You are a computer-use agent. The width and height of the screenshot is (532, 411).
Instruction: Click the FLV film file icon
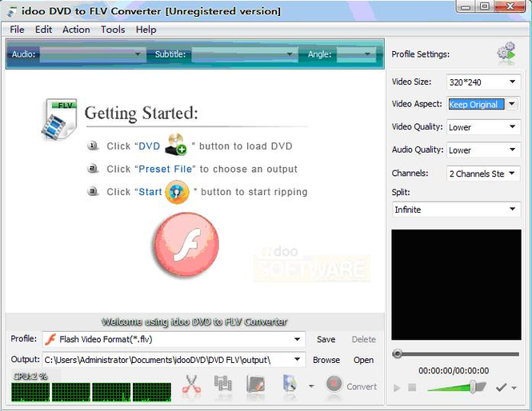(60, 119)
